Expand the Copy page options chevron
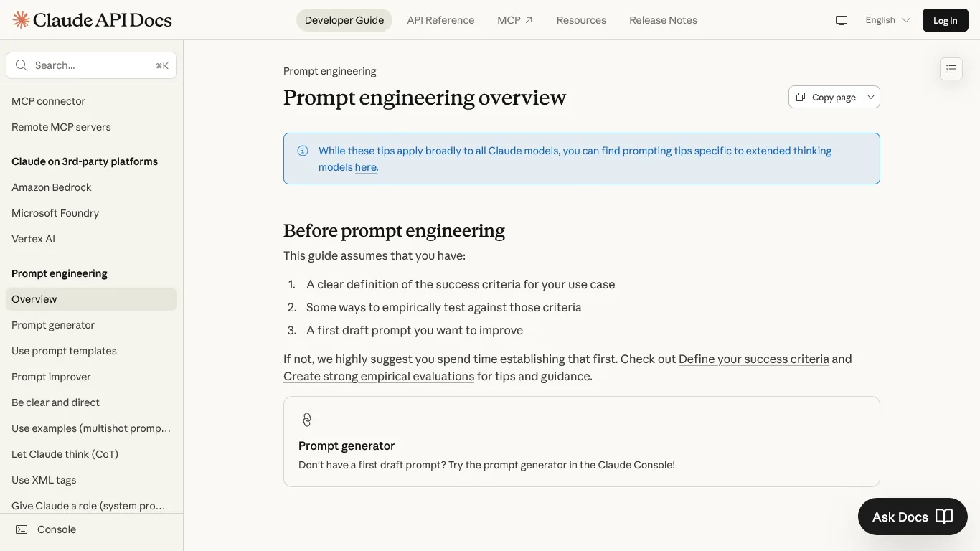This screenshot has width=980, height=551. click(871, 97)
